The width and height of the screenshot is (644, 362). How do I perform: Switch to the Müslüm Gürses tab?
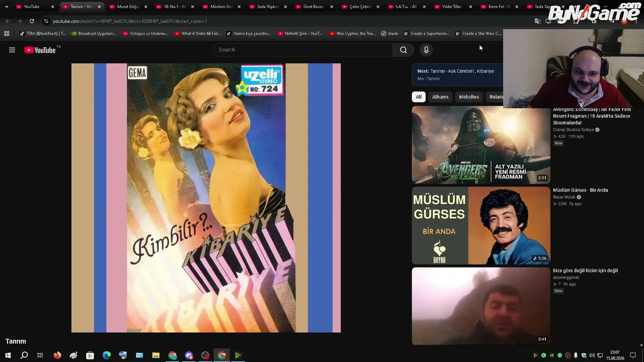click(221, 7)
